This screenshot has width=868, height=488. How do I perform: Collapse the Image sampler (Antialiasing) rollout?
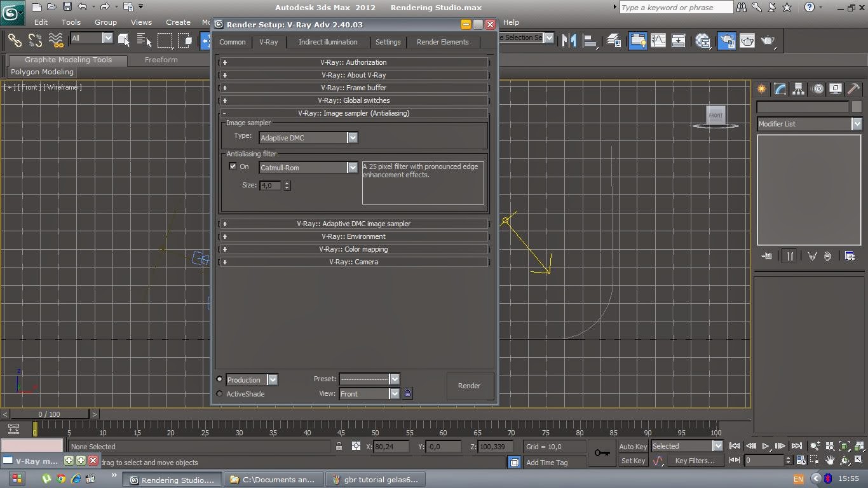coord(353,113)
